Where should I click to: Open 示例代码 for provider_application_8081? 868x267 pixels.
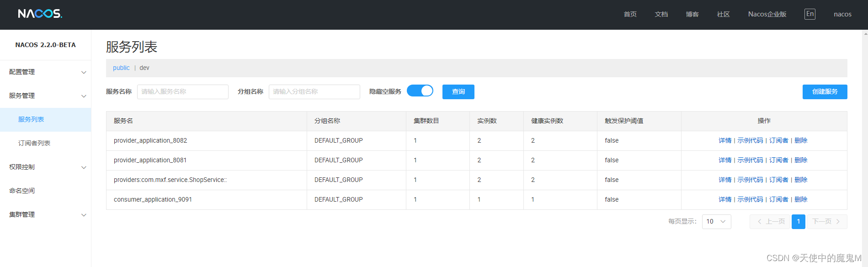pyautogui.click(x=750, y=160)
